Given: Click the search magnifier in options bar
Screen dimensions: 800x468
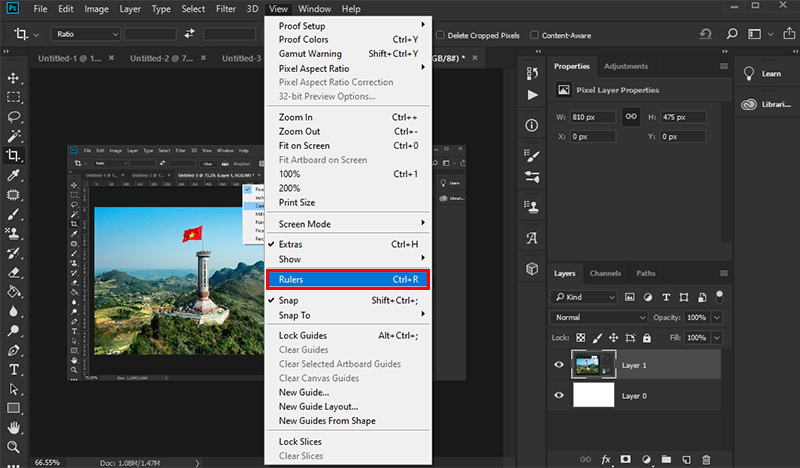Looking at the screenshot, I should (732, 34).
